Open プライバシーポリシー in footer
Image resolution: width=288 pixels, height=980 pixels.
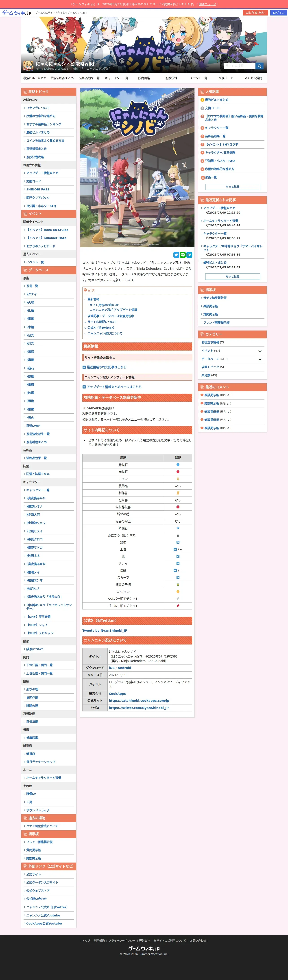[x=122, y=941]
